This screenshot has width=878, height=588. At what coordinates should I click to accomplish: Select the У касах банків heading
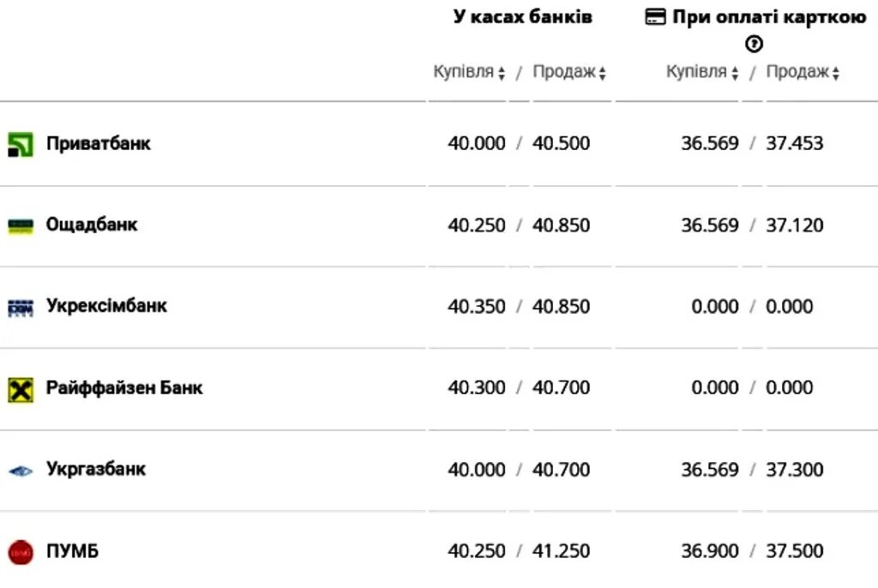coord(522,17)
